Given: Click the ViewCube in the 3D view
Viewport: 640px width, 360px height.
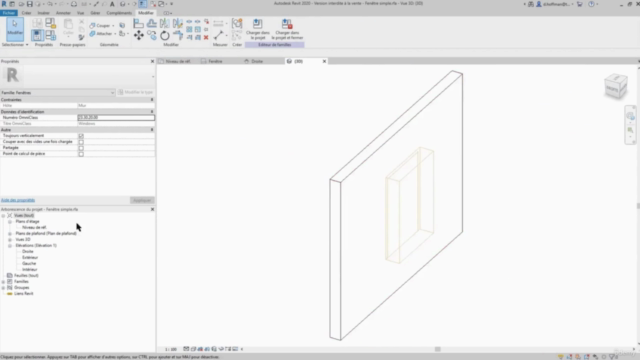Looking at the screenshot, I should pyautogui.click(x=616, y=86).
